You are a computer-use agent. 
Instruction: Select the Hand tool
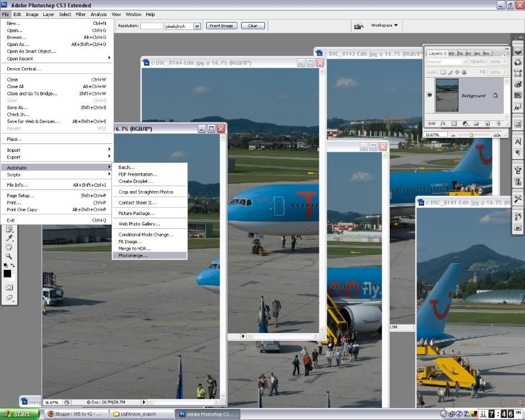(x=9, y=247)
